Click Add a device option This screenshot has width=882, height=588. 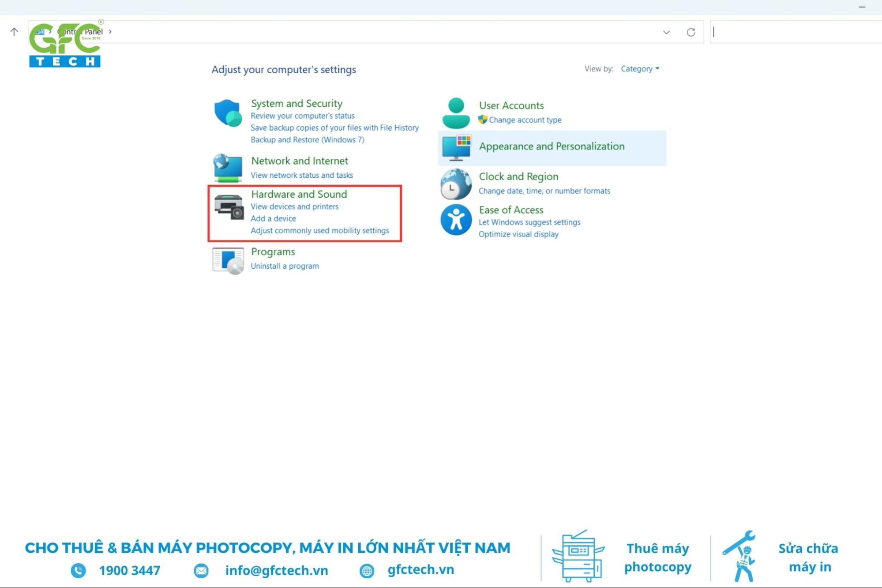[274, 218]
